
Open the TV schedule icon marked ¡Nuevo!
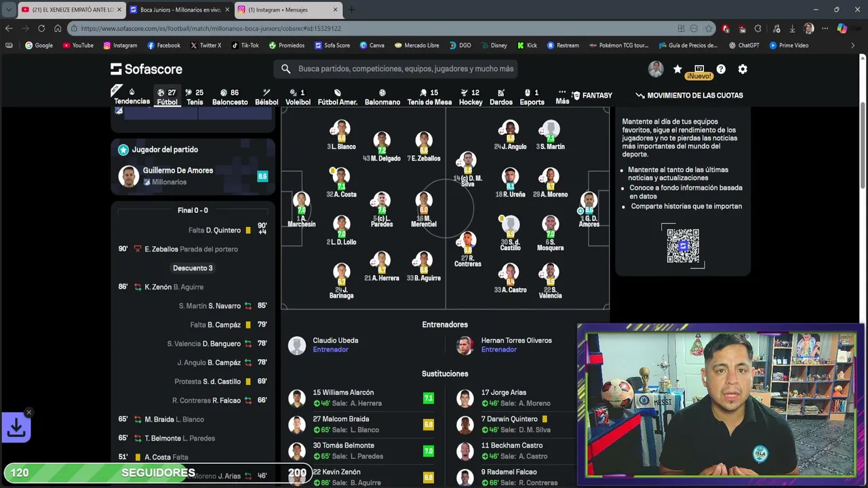699,71
